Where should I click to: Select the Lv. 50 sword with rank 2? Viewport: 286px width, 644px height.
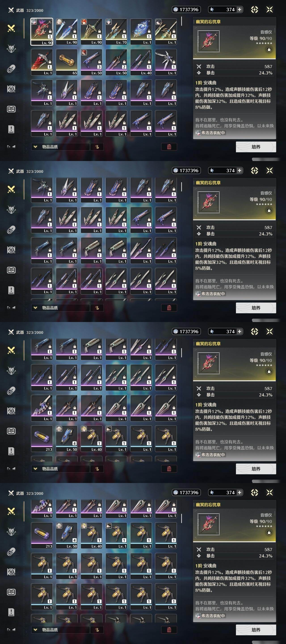(x=116, y=62)
